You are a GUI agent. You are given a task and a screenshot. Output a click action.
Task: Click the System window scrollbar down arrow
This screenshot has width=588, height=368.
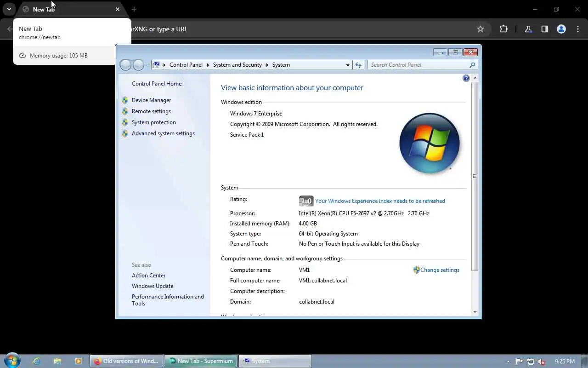475,312
